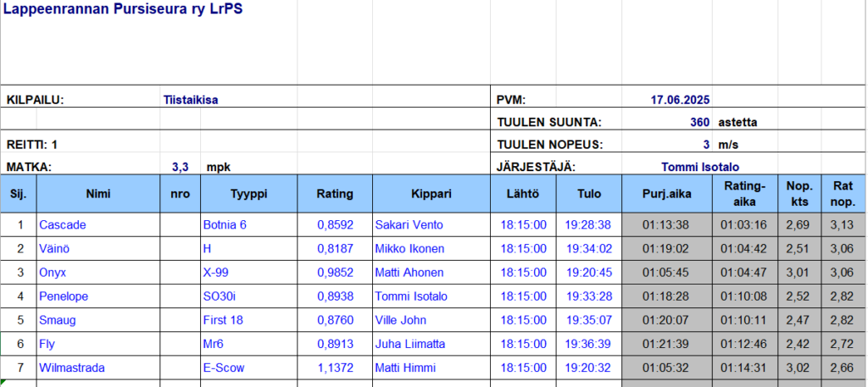Select the organizer cell Tommi Isotalo
The width and height of the screenshot is (868, 387).
pos(705,167)
